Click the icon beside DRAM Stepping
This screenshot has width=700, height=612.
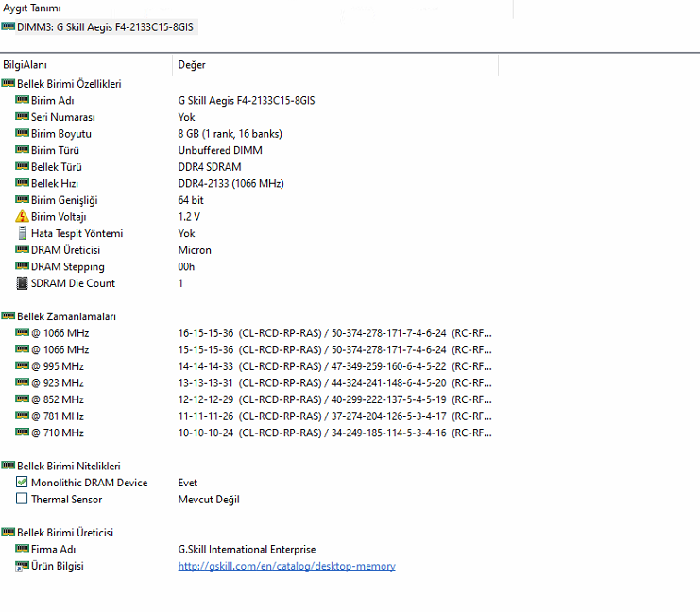22,265
